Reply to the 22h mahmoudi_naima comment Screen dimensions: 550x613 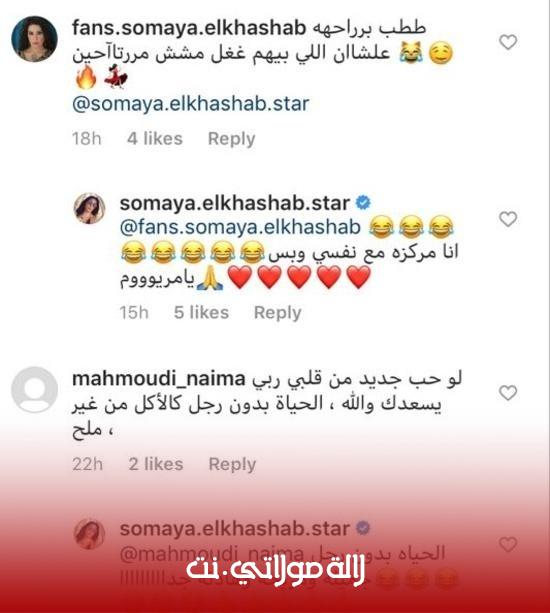point(232,464)
